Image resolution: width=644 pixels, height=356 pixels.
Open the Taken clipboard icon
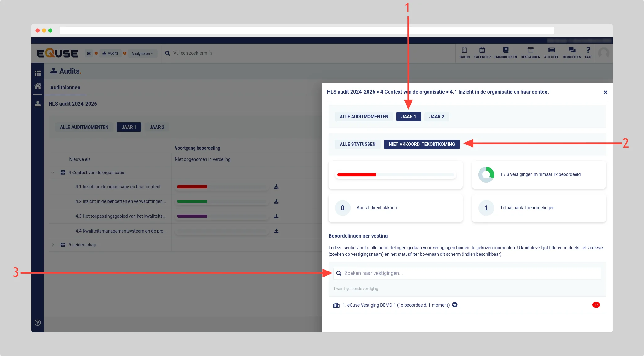(464, 50)
